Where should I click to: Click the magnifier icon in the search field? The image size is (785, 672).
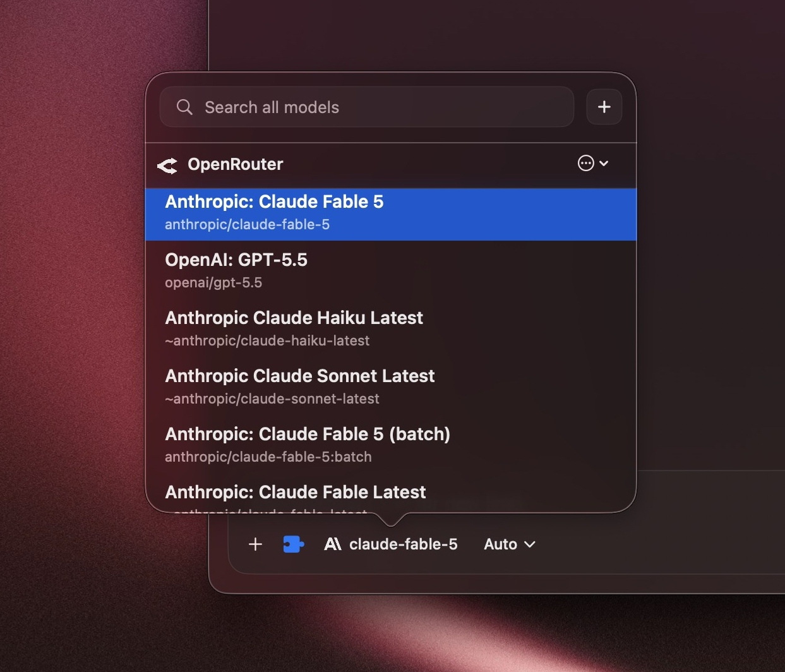click(184, 107)
